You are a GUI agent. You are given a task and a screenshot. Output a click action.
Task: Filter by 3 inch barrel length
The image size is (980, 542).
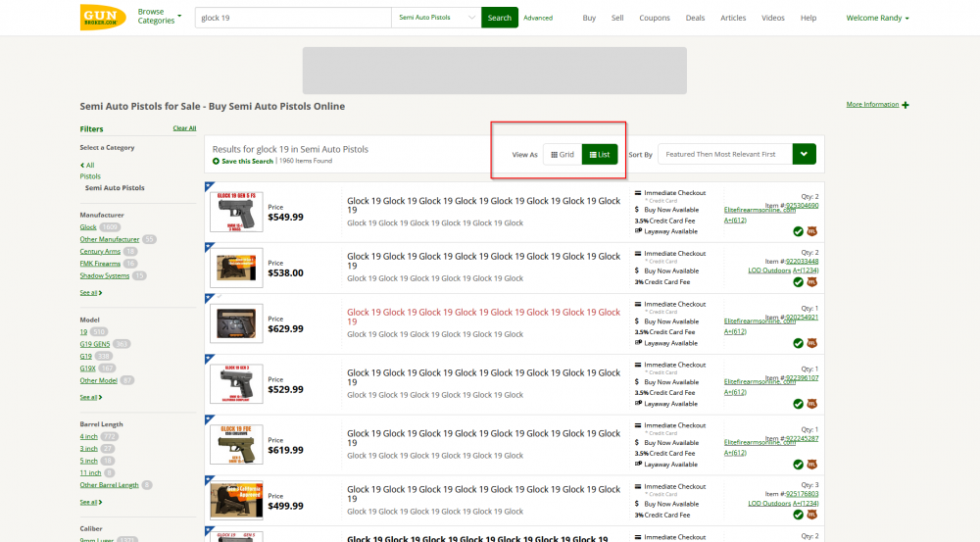[x=89, y=448]
